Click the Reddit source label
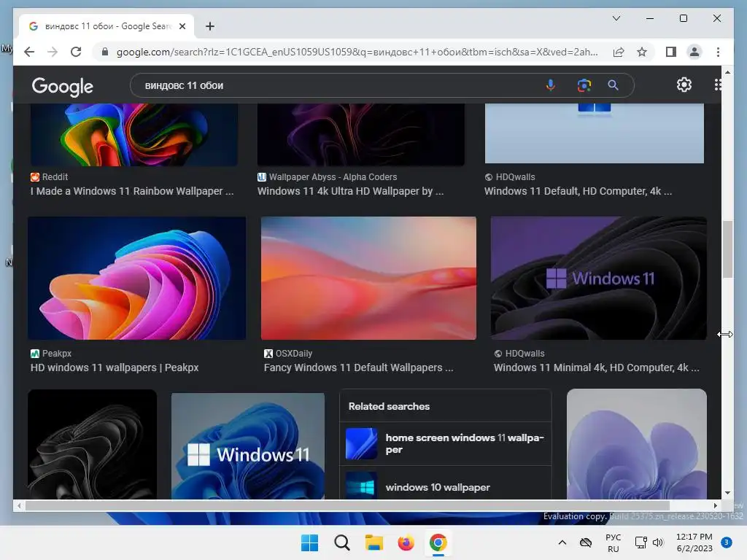 point(49,176)
